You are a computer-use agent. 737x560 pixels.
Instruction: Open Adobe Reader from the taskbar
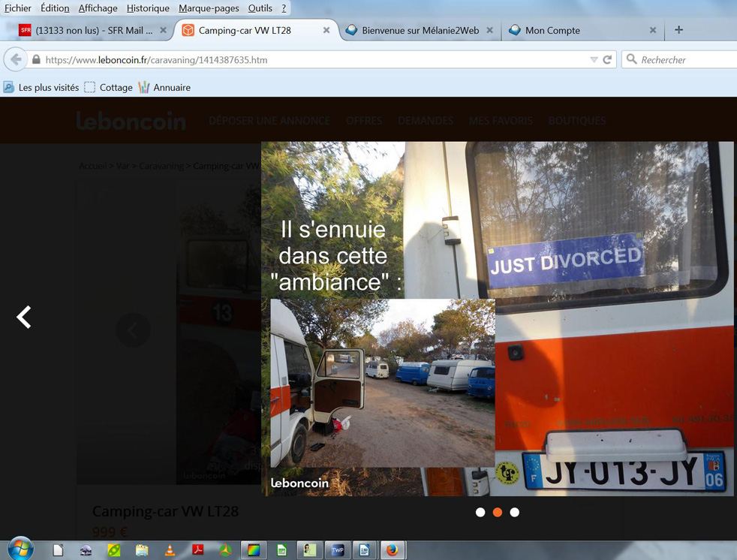(198, 549)
